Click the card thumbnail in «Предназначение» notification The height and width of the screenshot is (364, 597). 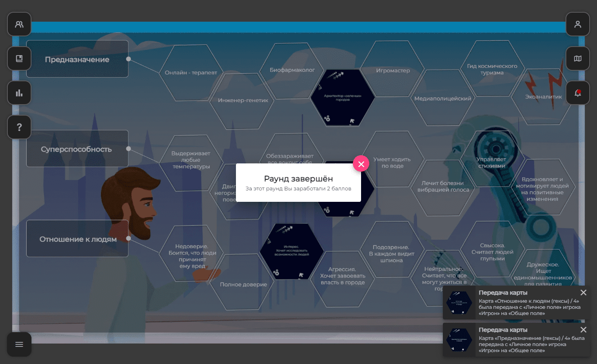pyautogui.click(x=459, y=340)
